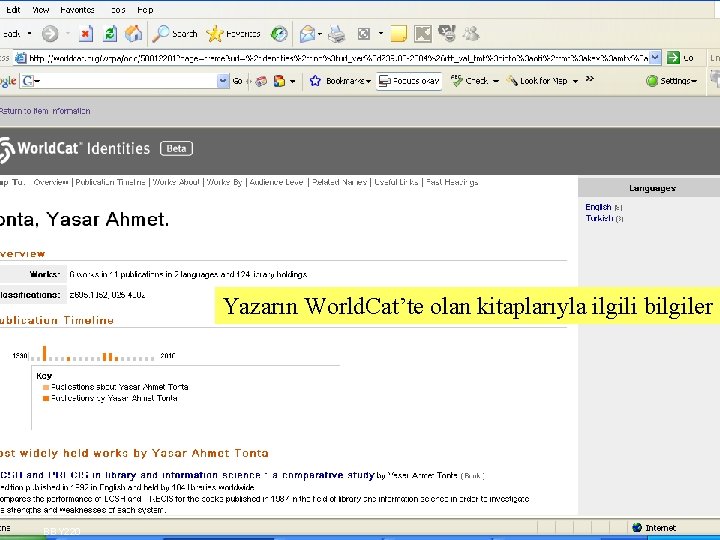Select English in Languages panel
This screenshot has height=540, width=720.
[x=598, y=207]
